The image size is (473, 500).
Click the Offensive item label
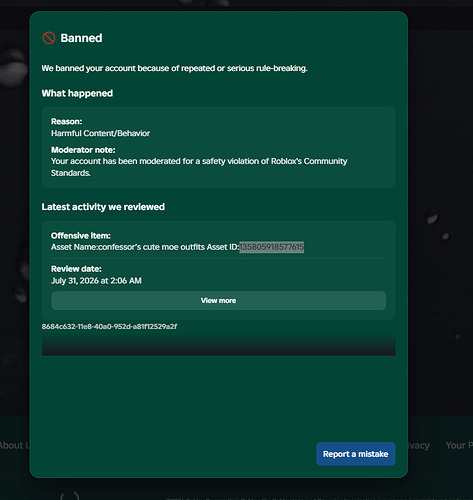81,236
